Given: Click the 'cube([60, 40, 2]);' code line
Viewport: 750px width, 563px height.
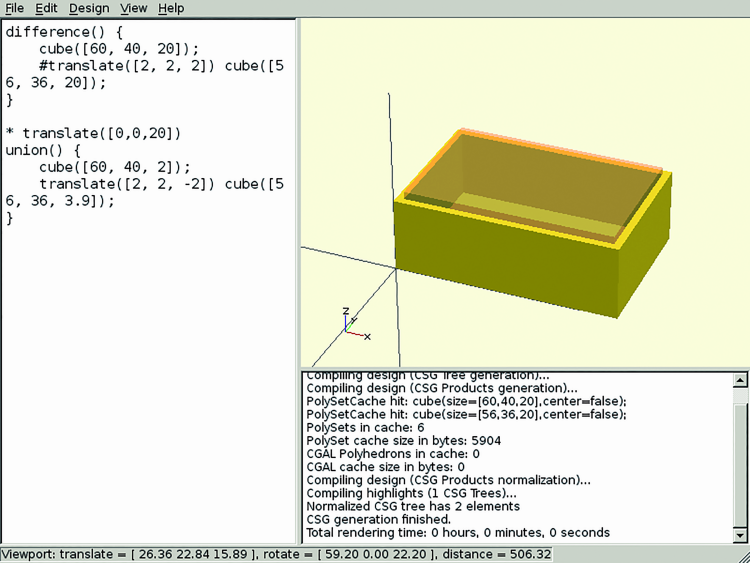Looking at the screenshot, I should [x=114, y=167].
